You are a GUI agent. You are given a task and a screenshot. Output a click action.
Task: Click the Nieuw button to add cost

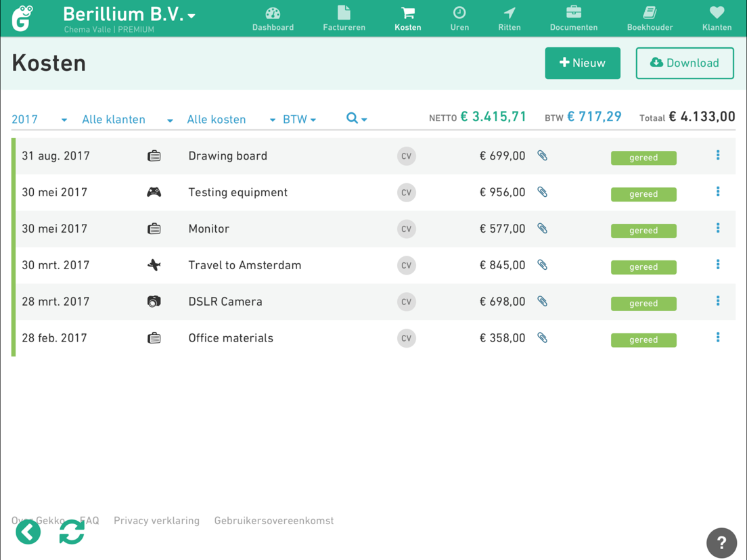tap(583, 63)
